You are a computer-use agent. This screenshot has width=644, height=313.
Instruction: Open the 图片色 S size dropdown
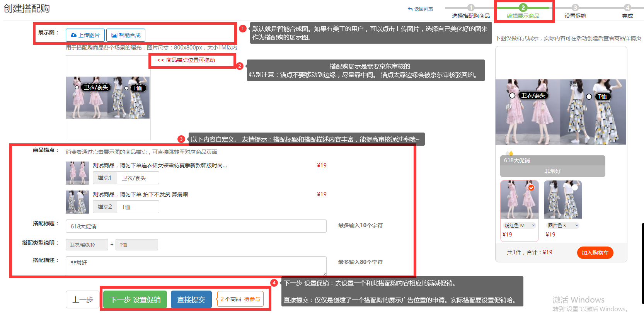click(x=563, y=225)
